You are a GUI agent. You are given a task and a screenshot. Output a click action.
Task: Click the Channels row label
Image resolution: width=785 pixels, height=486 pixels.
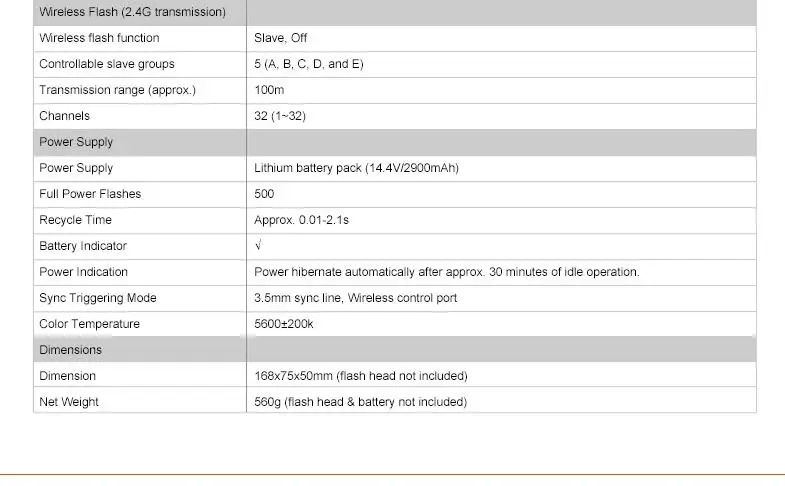click(64, 116)
